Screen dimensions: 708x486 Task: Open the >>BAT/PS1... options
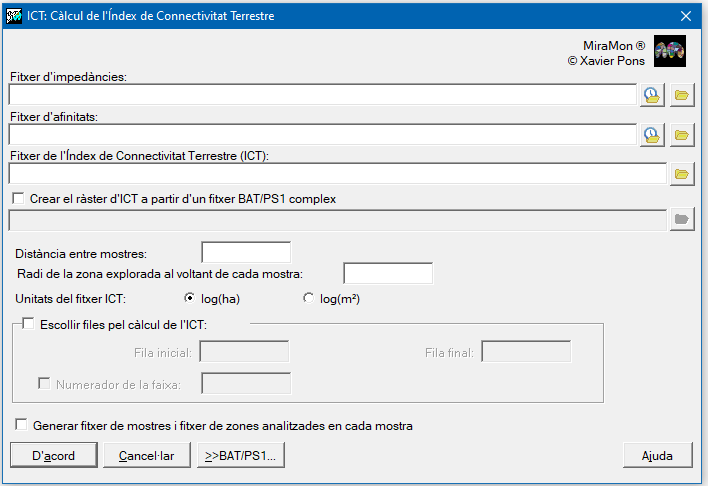240,455
